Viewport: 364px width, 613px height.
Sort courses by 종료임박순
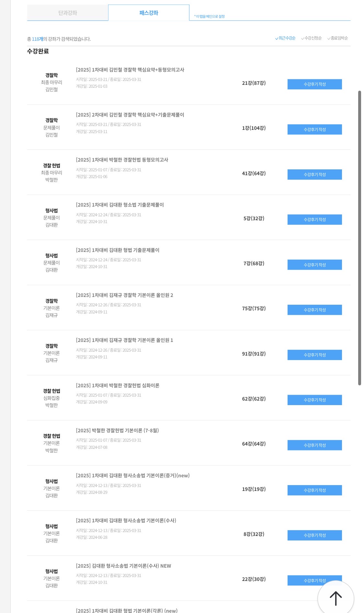point(338,38)
